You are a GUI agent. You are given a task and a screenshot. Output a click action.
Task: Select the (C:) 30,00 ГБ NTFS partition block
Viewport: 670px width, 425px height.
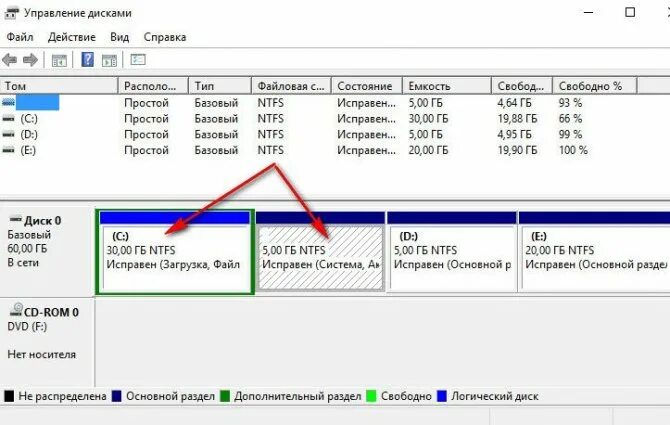[175, 252]
